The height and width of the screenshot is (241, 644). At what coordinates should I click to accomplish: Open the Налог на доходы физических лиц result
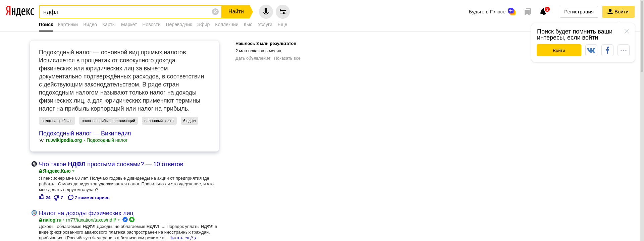point(86,213)
